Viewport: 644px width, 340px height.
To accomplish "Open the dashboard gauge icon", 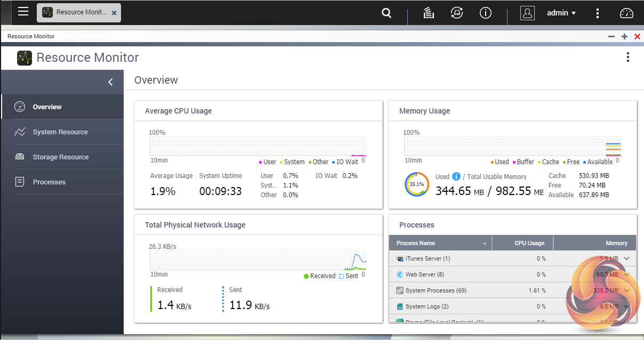I will pos(626,13).
